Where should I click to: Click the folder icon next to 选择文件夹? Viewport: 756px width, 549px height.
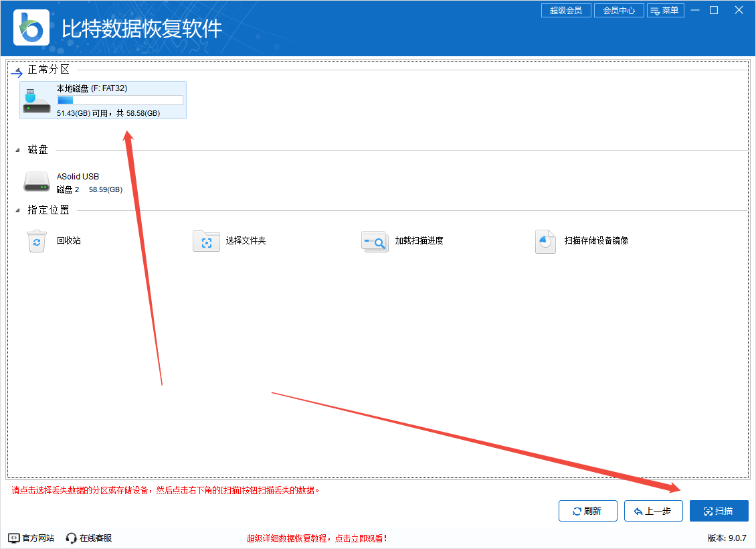(206, 241)
